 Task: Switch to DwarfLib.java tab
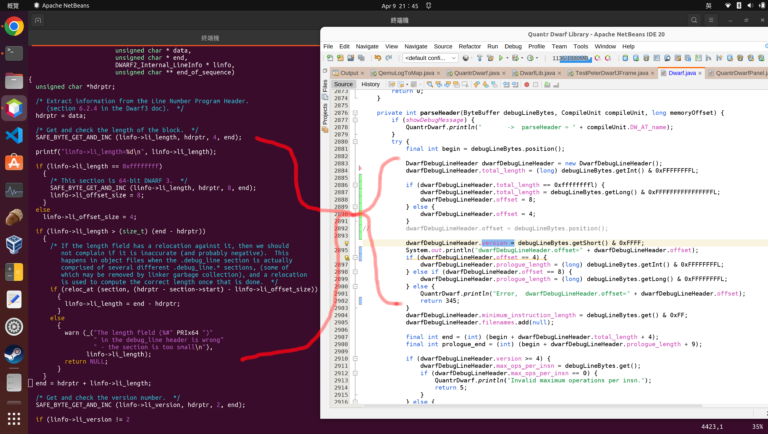point(537,73)
